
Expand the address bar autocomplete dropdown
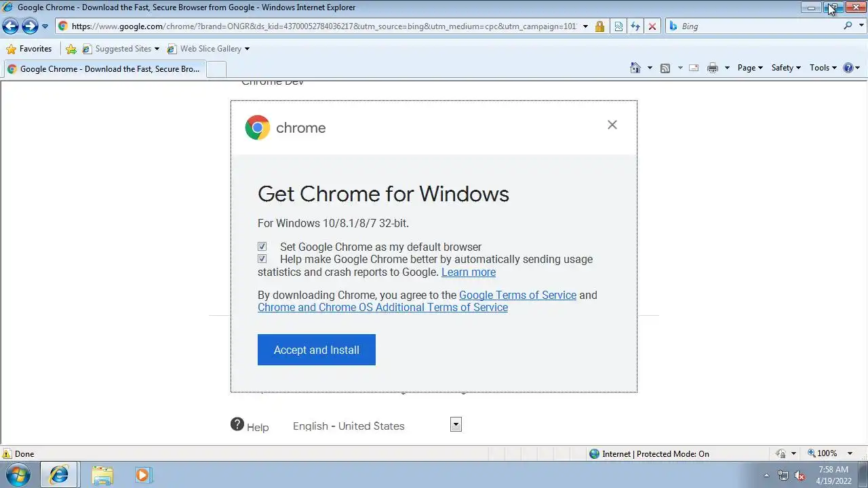point(585,26)
